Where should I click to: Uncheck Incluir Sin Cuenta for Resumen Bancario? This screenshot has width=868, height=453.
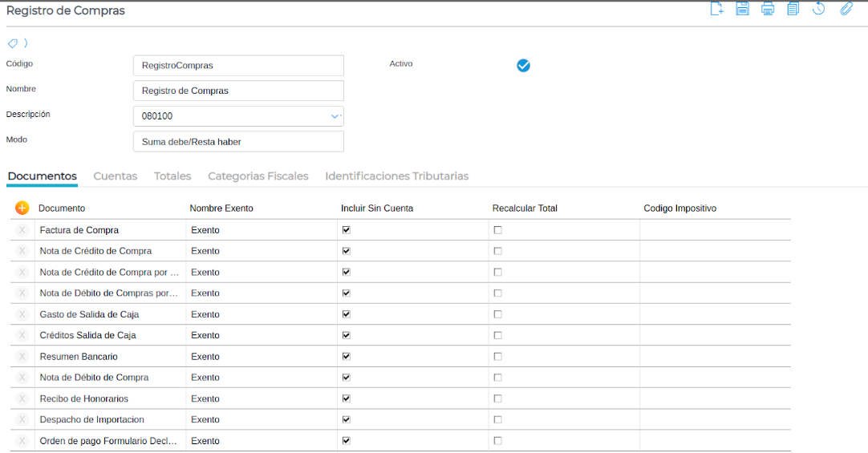tap(347, 356)
